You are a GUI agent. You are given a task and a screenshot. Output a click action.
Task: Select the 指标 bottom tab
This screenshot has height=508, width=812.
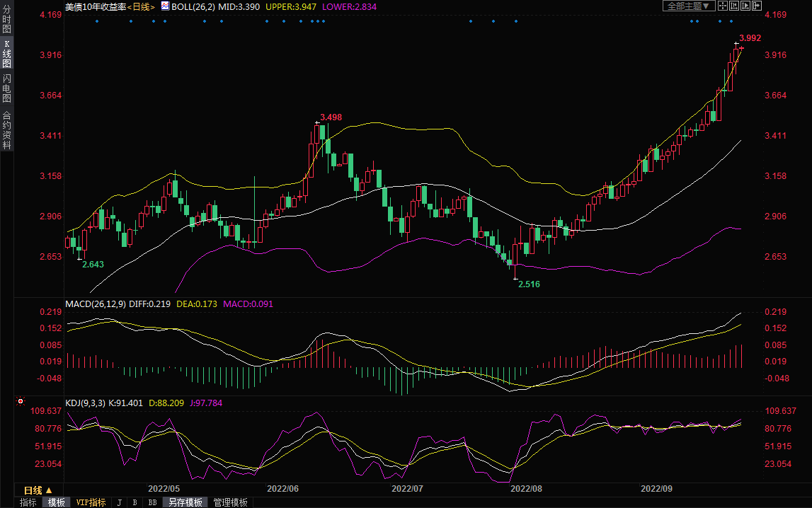tap(28, 502)
